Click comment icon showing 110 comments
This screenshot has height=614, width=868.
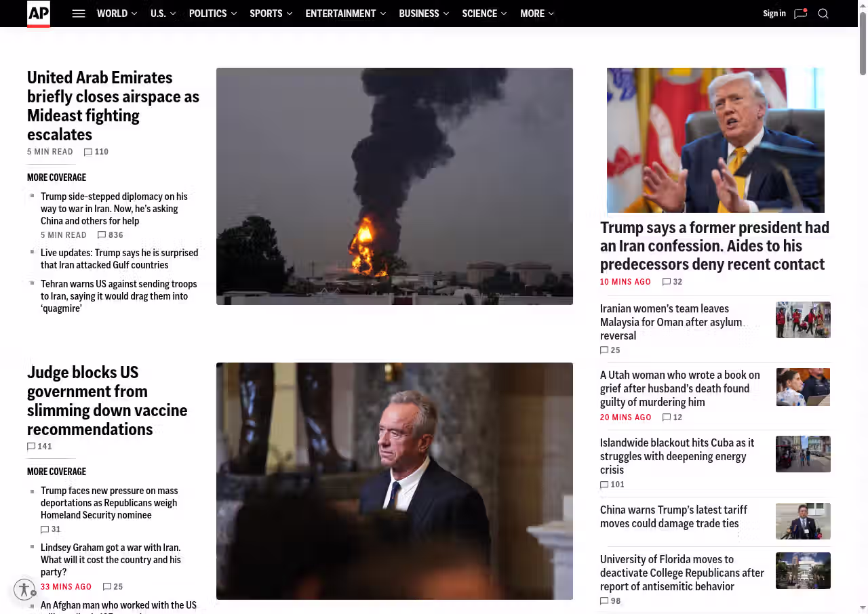pos(88,152)
